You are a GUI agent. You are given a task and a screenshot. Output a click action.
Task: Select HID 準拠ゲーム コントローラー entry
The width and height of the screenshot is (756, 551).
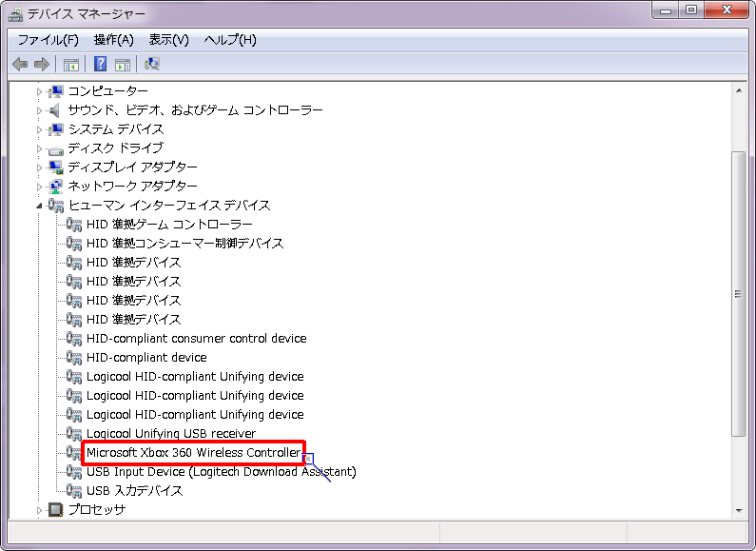point(169,225)
